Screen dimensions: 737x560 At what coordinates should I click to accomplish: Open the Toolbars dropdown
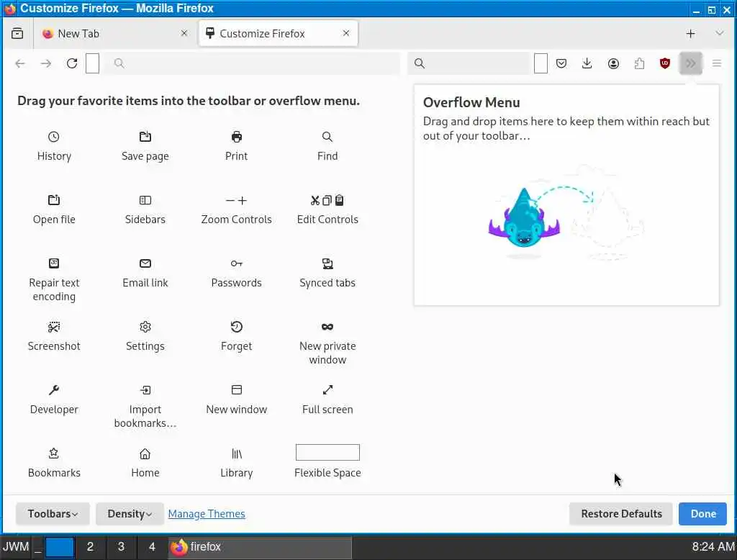(53, 514)
